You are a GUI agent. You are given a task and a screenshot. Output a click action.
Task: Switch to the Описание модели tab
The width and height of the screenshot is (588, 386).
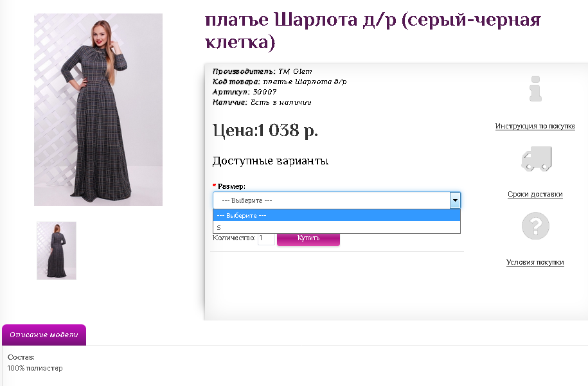(x=44, y=335)
